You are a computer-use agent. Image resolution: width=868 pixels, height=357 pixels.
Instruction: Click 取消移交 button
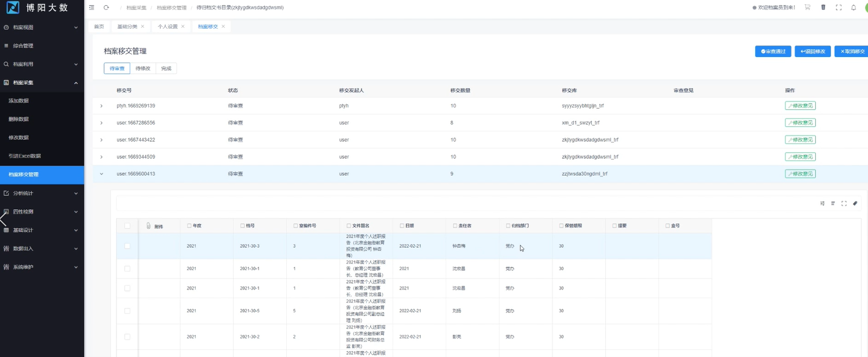tap(851, 51)
